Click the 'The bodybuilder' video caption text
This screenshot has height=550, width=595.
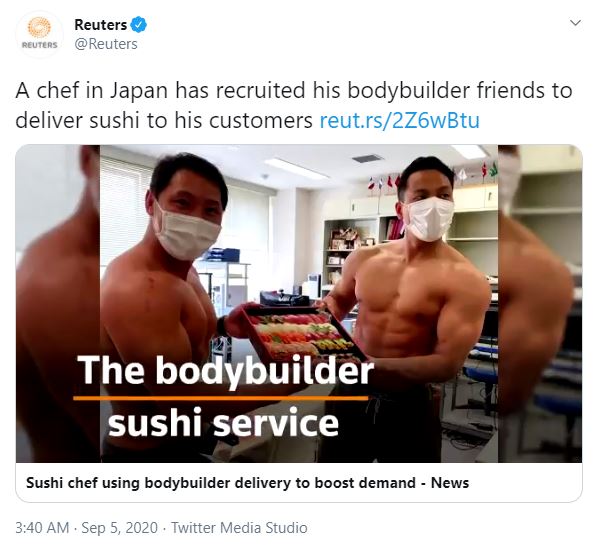point(226,371)
